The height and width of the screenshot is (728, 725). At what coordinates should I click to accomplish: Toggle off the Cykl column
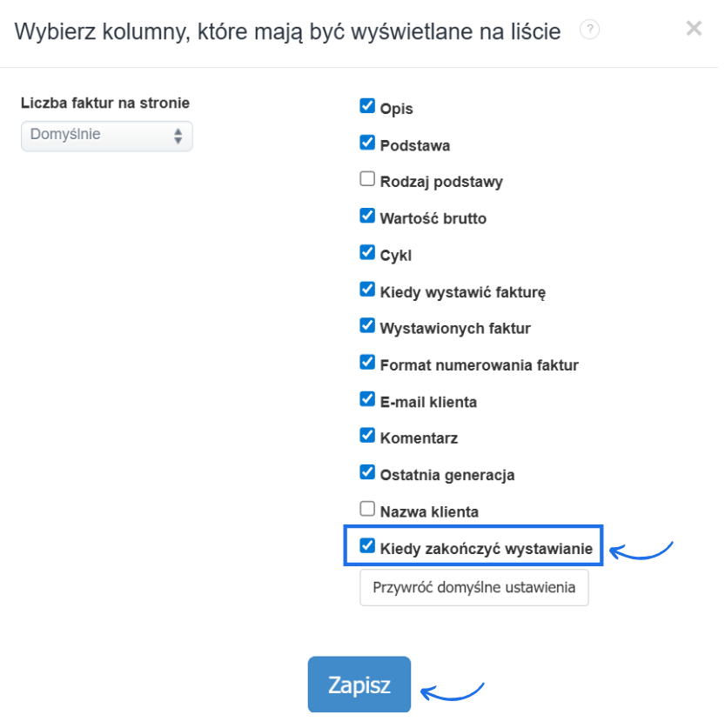click(367, 251)
